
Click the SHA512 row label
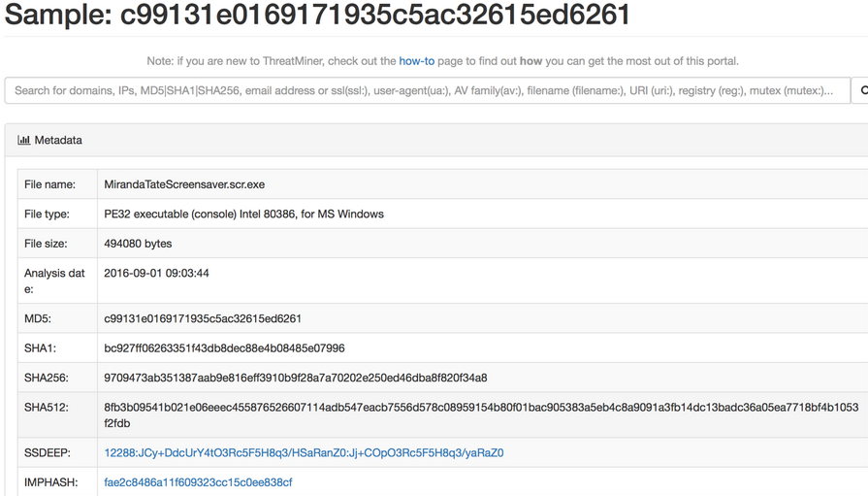point(47,408)
